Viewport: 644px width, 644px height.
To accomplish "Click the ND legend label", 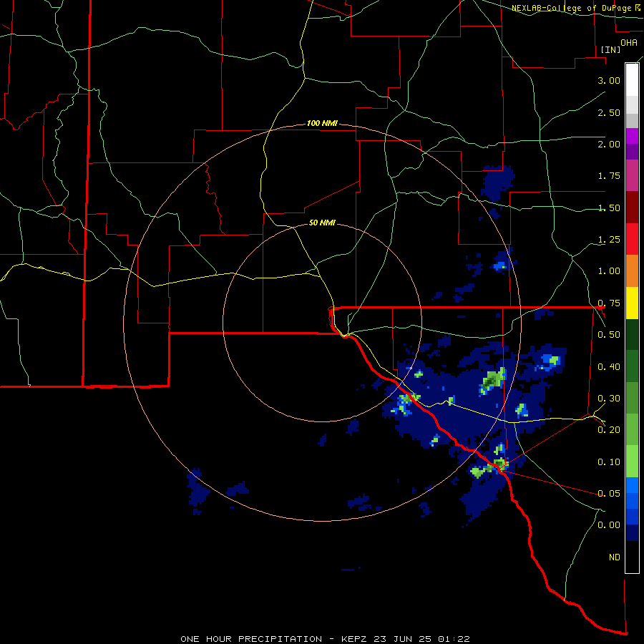I will (615, 557).
